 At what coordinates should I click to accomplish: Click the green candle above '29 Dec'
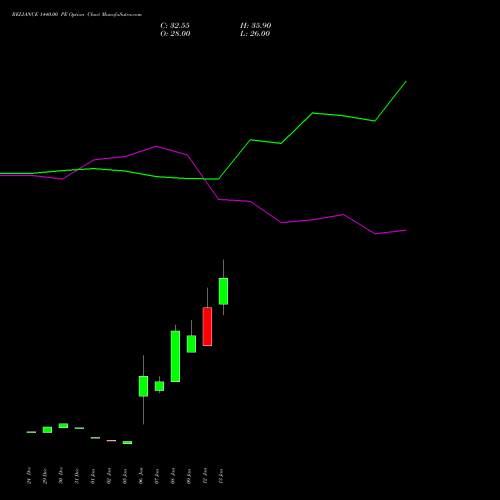[x=47, y=430]
